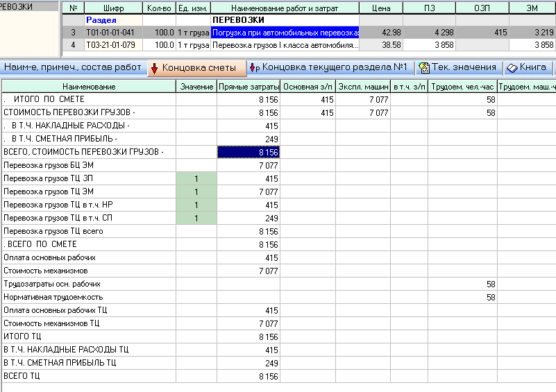This screenshot has width=556, height=392.
Task: Select row 4 with code Т03-21-01-079
Action: 114,44
